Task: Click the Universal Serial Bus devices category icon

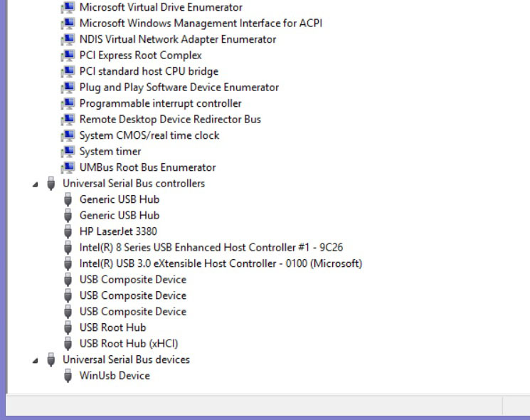Action: coord(51,359)
